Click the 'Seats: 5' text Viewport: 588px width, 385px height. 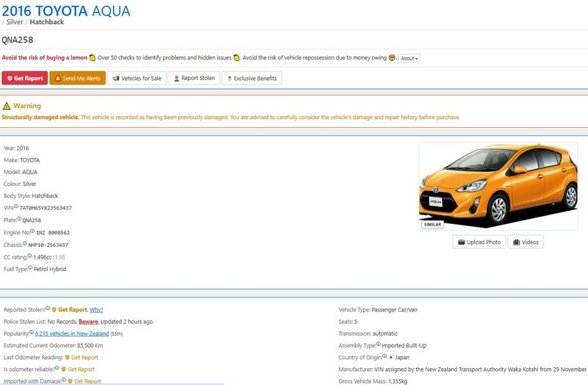348,322
